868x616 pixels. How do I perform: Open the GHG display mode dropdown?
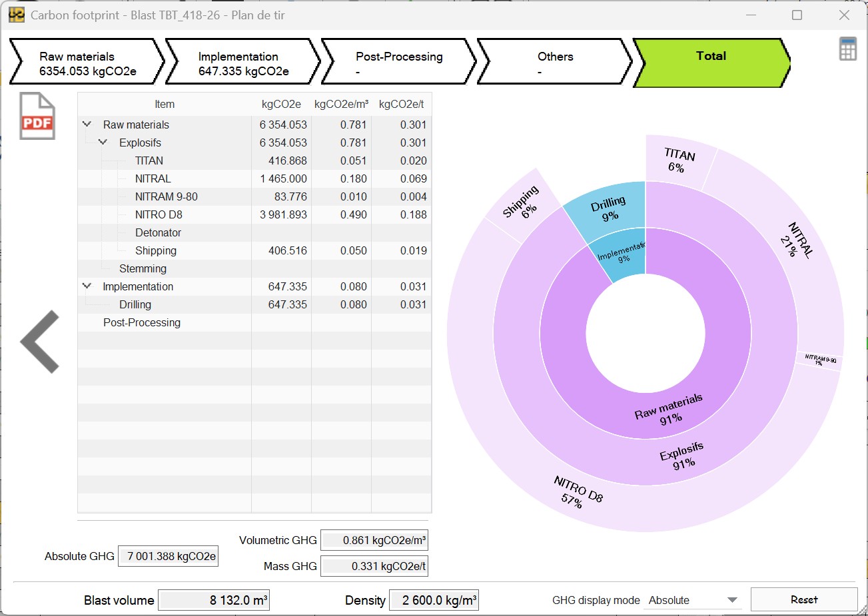691,599
